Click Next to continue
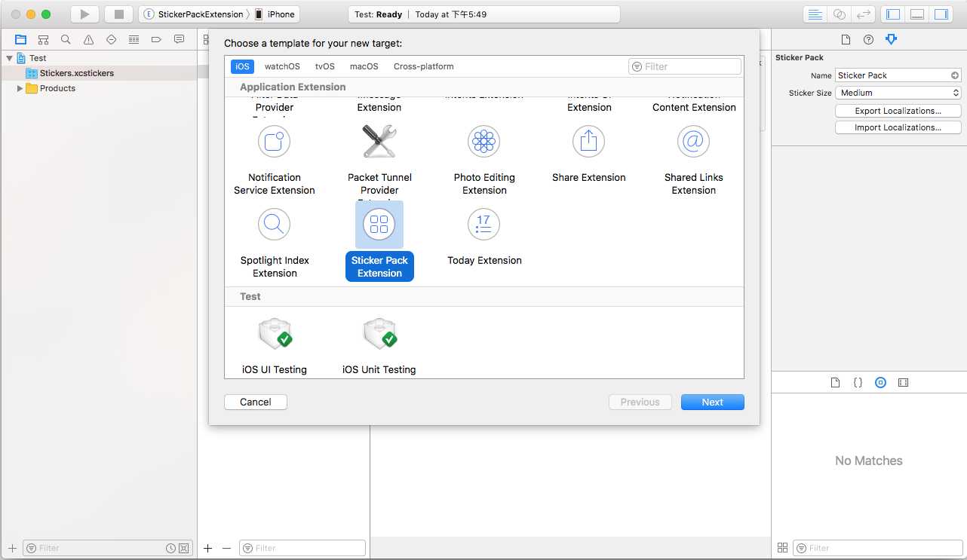This screenshot has width=967, height=560. [x=713, y=402]
